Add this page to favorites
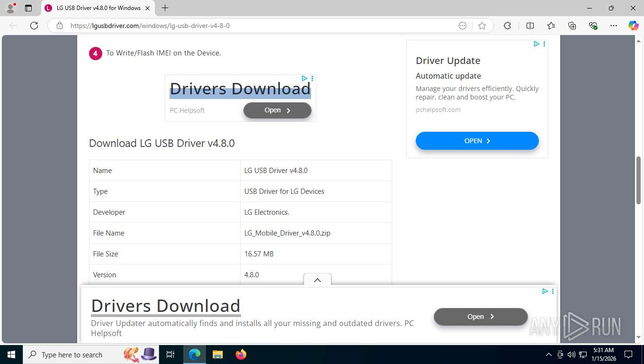Screen dimensions: 644x364 pyautogui.click(x=482, y=26)
